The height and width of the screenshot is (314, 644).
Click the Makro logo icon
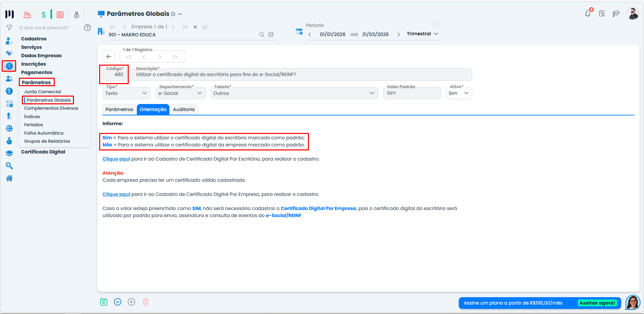pos(9,14)
